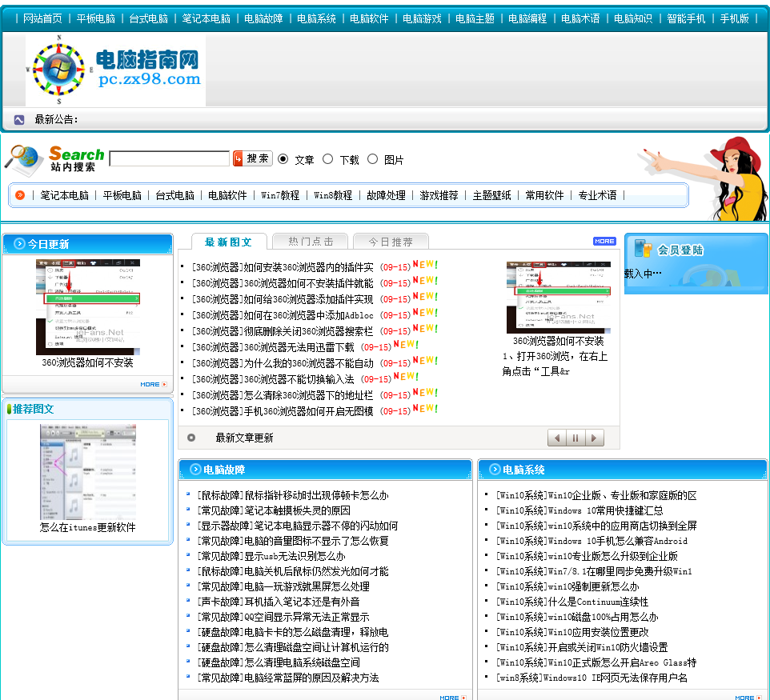Open 电脑故障 in top navigation

[263, 18]
